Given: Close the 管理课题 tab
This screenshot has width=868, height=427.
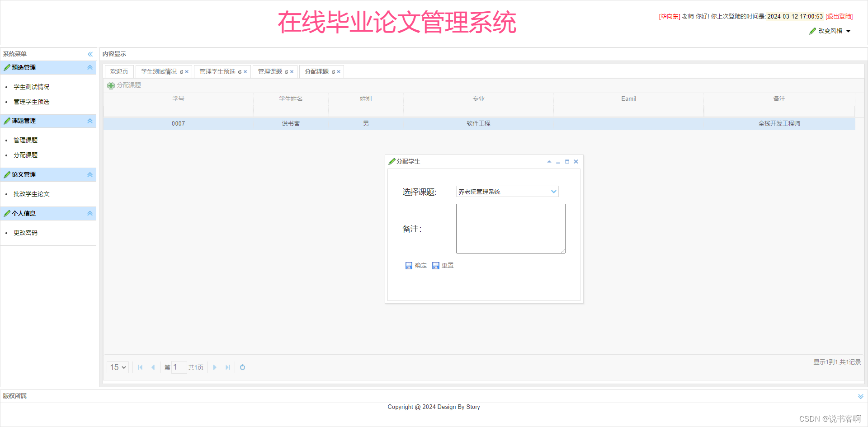Looking at the screenshot, I should click(x=292, y=72).
